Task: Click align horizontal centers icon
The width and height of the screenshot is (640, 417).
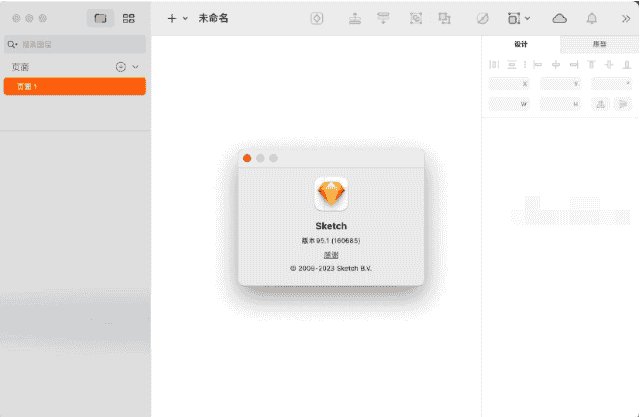Action: (556, 64)
